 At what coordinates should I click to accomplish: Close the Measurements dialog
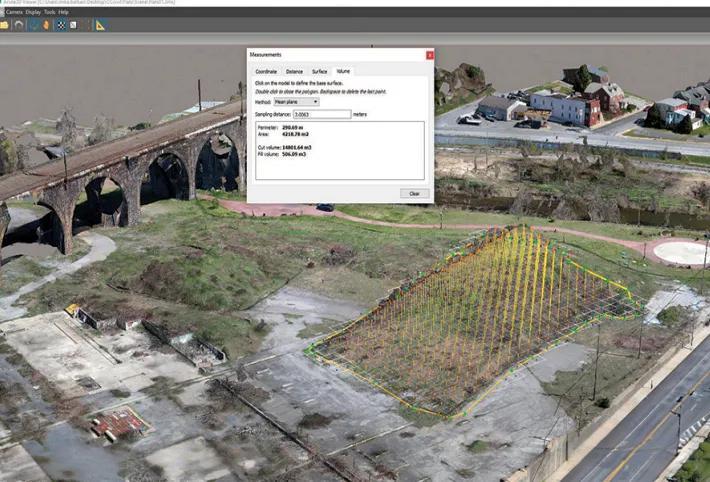429,54
